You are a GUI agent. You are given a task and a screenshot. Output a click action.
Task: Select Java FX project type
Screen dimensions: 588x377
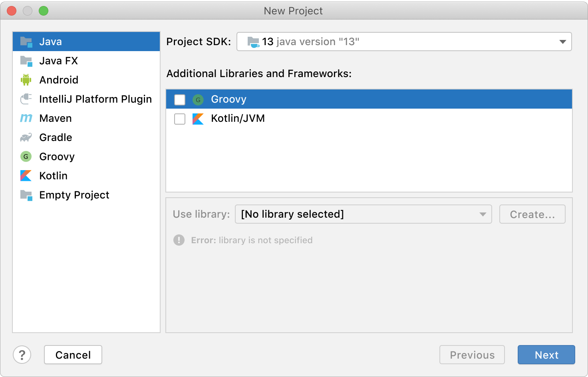[x=58, y=61]
